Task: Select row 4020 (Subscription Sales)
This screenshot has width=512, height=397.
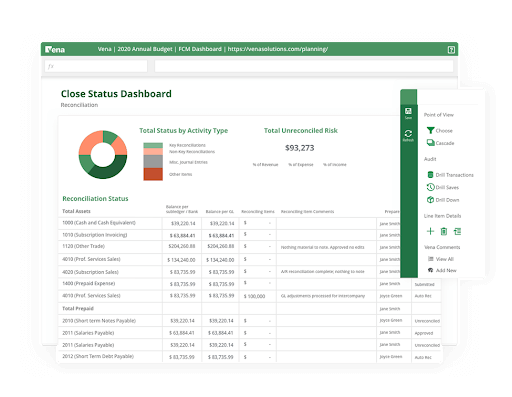Action: coord(90,272)
